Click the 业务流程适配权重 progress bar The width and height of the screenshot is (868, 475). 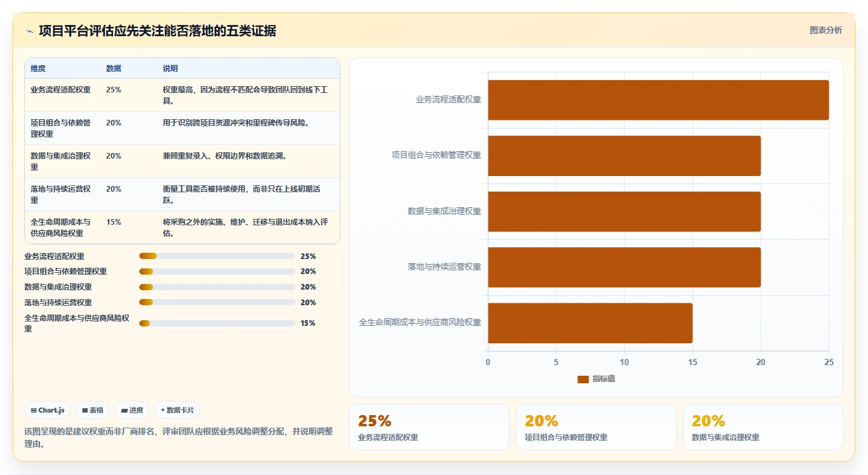[x=217, y=256]
